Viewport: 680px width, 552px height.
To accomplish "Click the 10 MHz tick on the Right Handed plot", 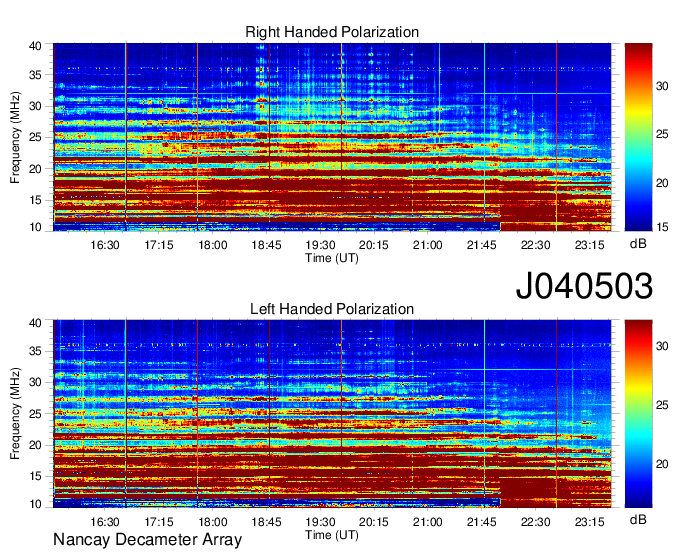I will [35, 227].
